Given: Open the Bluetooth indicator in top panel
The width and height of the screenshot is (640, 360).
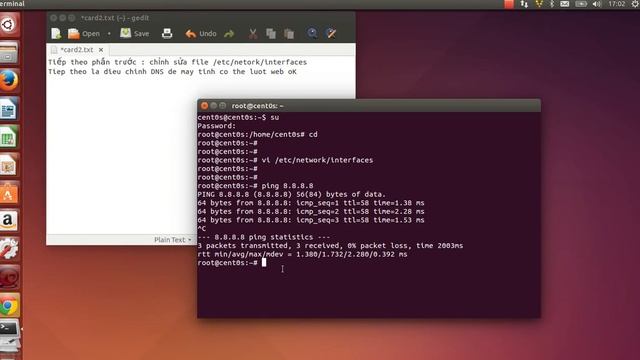Looking at the screenshot, I should pos(552,4).
